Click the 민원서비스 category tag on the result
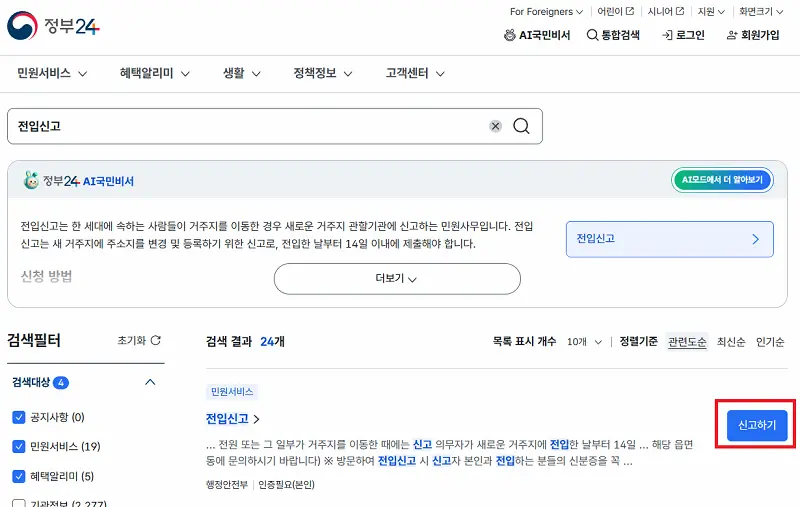800x507 pixels. (x=232, y=392)
